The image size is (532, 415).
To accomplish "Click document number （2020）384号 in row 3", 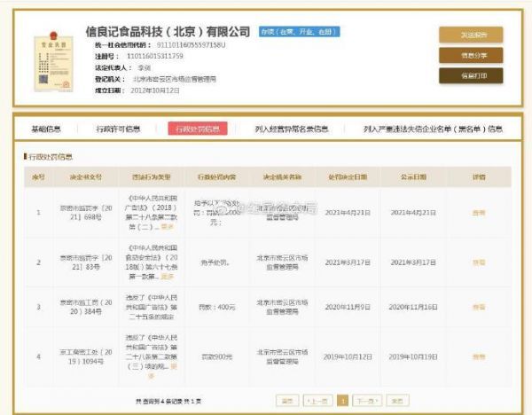I will [x=86, y=307].
